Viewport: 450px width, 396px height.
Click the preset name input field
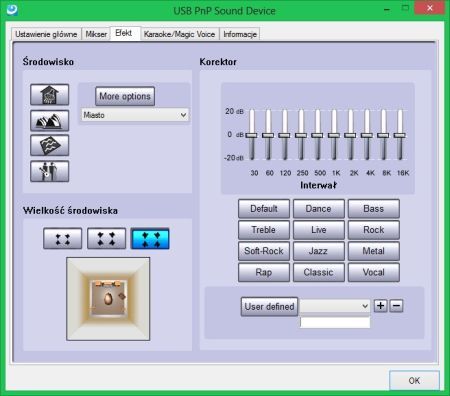click(335, 322)
